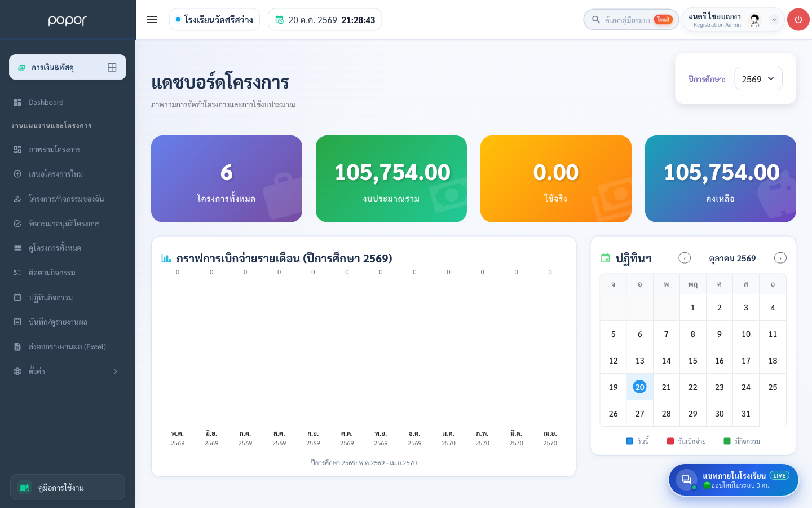Click the red วันเบิกจ่าย legend swatch
The width and height of the screenshot is (812, 508).
click(x=670, y=441)
